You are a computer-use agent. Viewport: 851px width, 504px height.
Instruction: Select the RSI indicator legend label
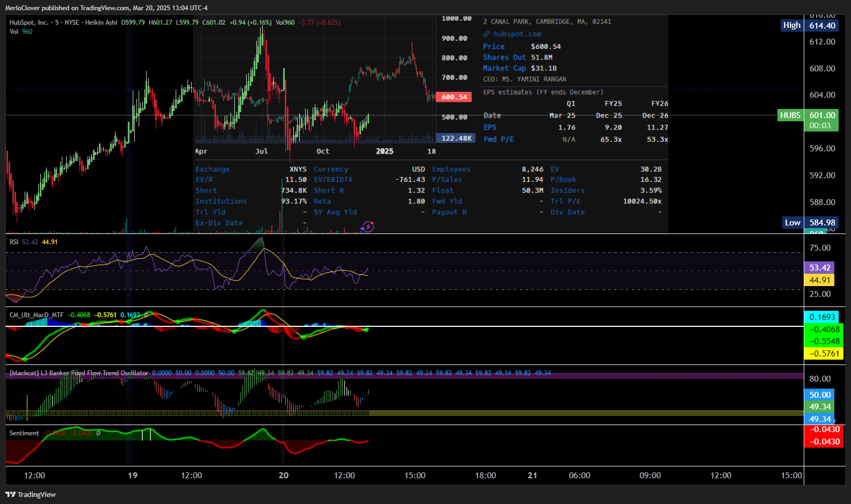click(14, 242)
